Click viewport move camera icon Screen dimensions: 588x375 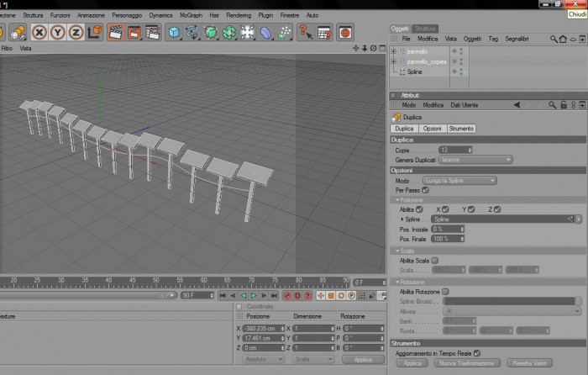(356, 48)
